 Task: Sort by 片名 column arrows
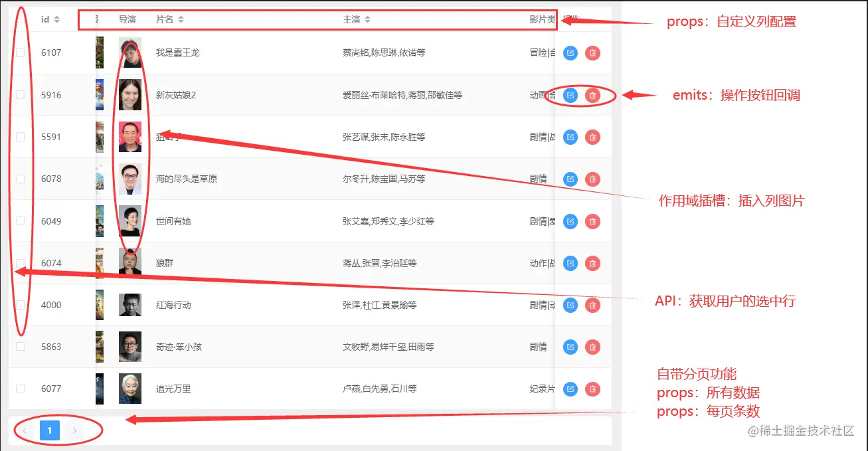coord(181,19)
